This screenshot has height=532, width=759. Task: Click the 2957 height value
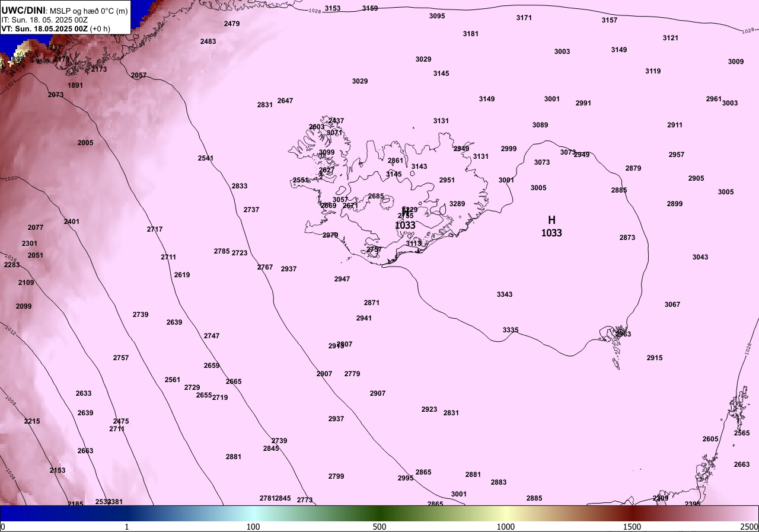pos(677,155)
